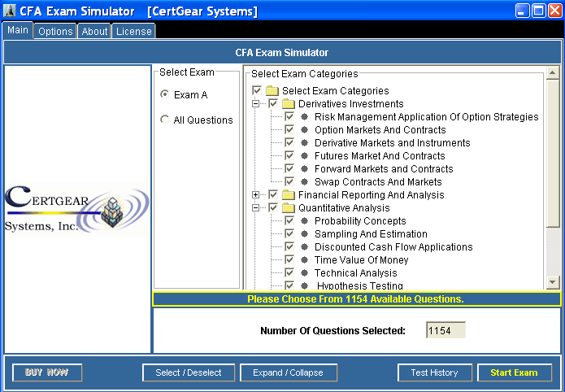Click the bullet icon beside Probability Concepts
Image resolution: width=565 pixels, height=392 pixels.
(305, 220)
